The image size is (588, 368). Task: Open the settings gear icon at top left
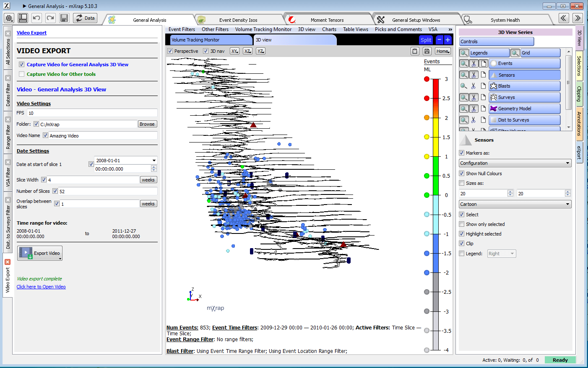[x=9, y=18]
